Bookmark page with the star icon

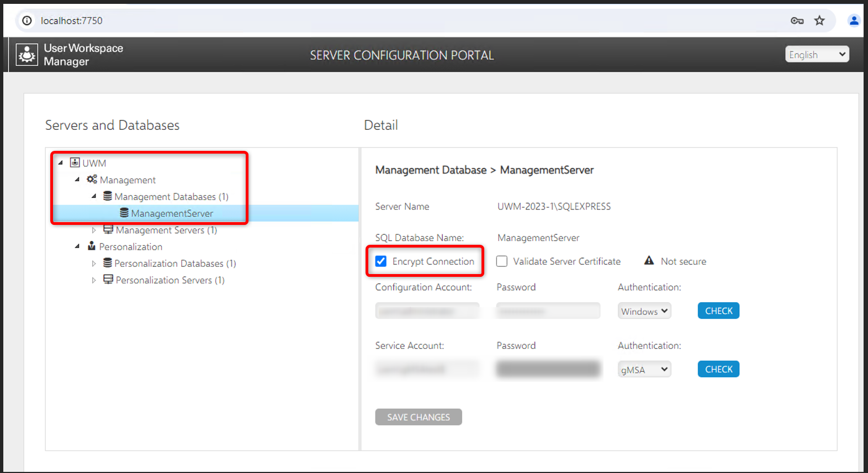click(819, 21)
